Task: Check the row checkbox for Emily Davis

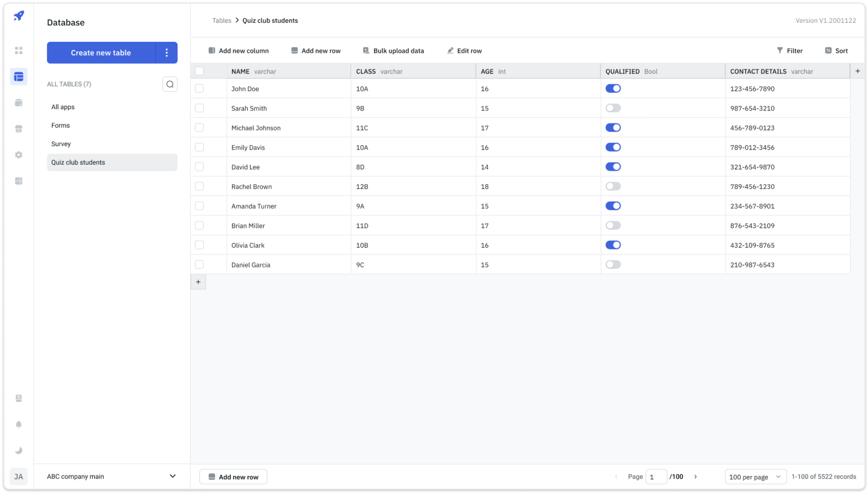Action: click(199, 147)
